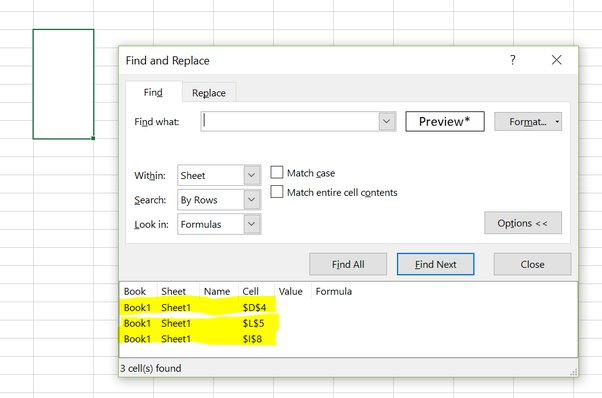The image size is (602, 398).
Task: Click the Find All button
Action: tap(348, 264)
